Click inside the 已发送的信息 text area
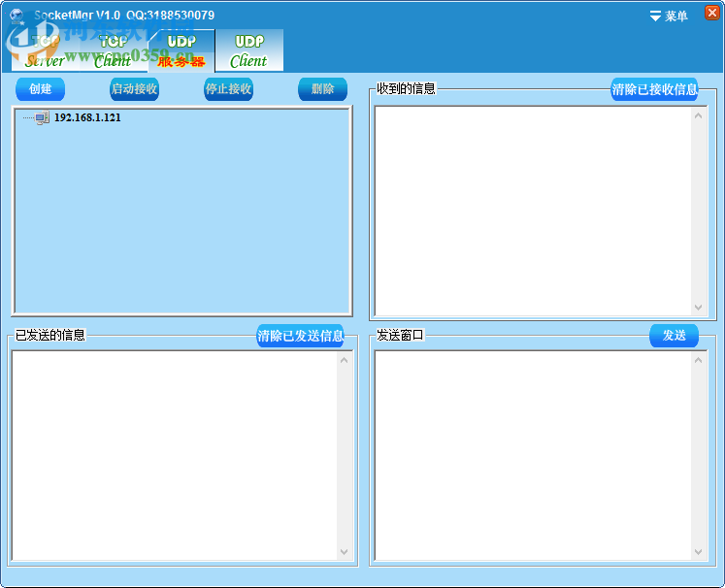This screenshot has width=725, height=588. click(x=175, y=456)
